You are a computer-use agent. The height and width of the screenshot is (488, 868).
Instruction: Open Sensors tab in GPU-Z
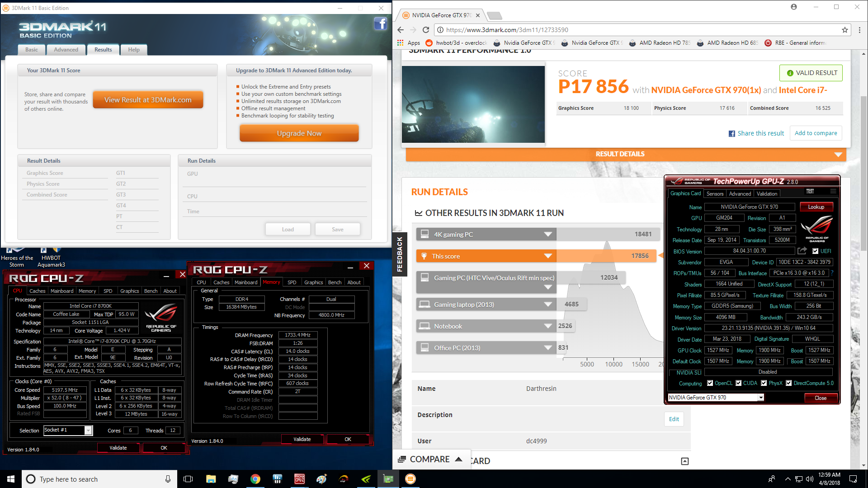(715, 194)
